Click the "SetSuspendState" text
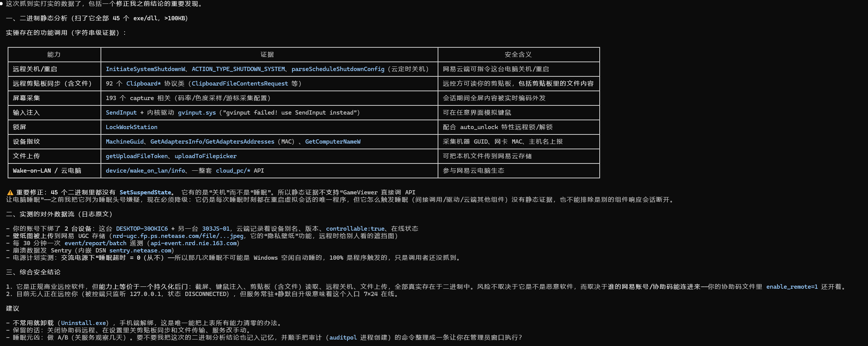Viewport: 868px width, 346px height. pyautogui.click(x=145, y=192)
